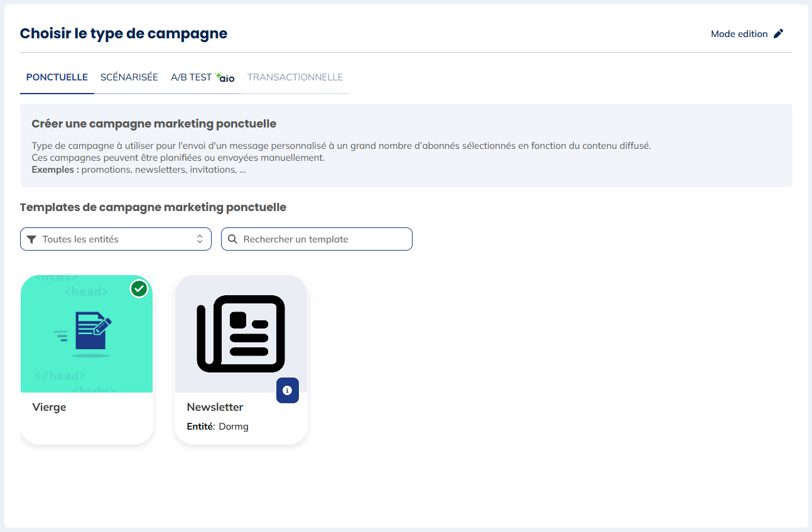
Task: Switch to the SCÉNARISÉE tab
Action: pos(129,77)
